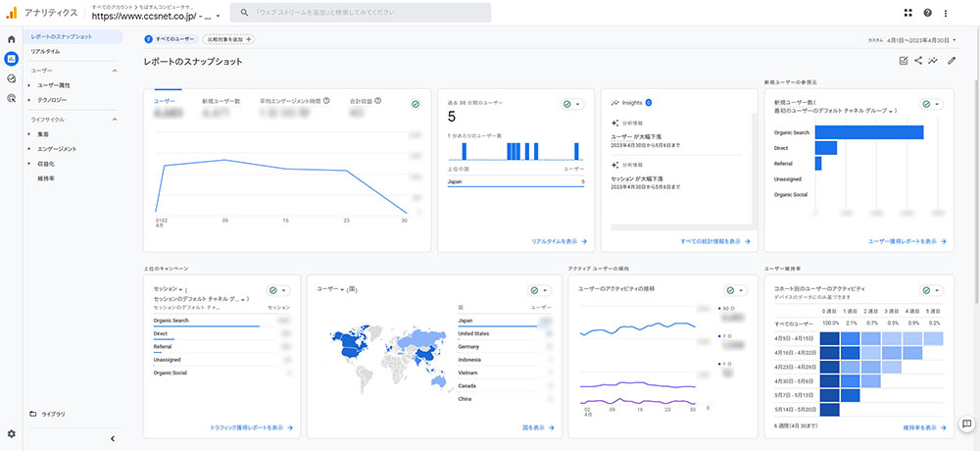Open the status dropdown on the ユーザー (国) map card
The height and width of the screenshot is (451, 980).
point(539,290)
